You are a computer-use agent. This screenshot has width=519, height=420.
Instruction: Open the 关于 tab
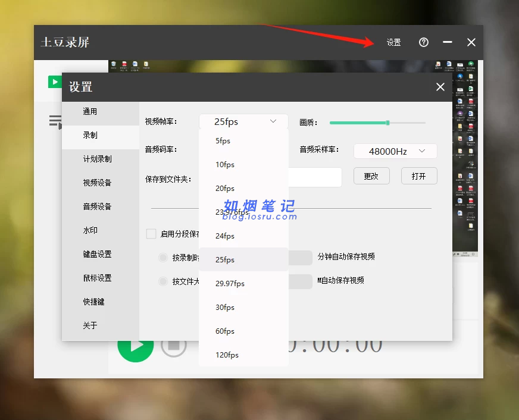tap(101, 326)
